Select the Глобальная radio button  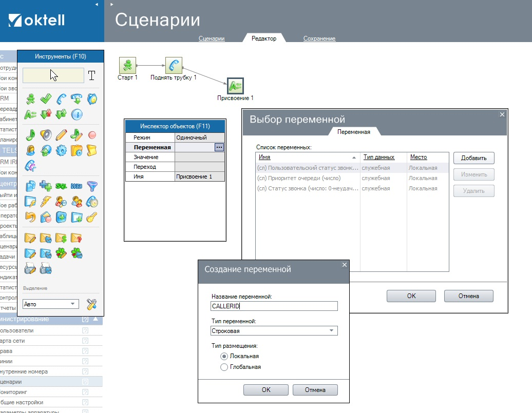click(224, 367)
